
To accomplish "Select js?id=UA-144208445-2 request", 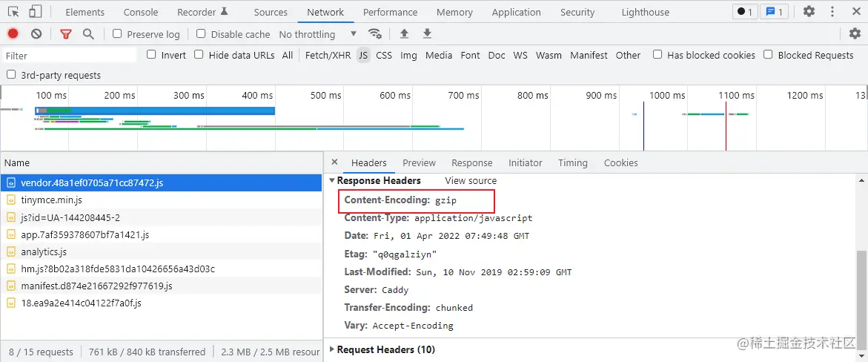I will [161, 217].
